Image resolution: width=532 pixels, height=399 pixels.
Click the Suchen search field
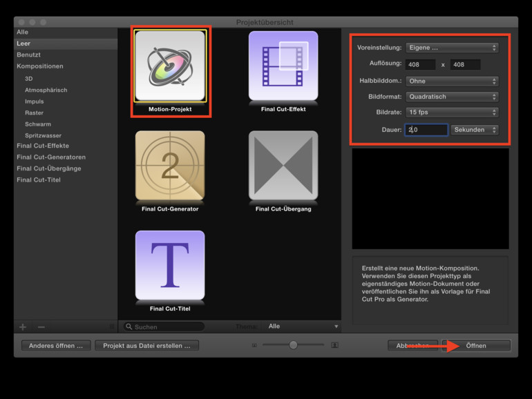pyautogui.click(x=164, y=327)
